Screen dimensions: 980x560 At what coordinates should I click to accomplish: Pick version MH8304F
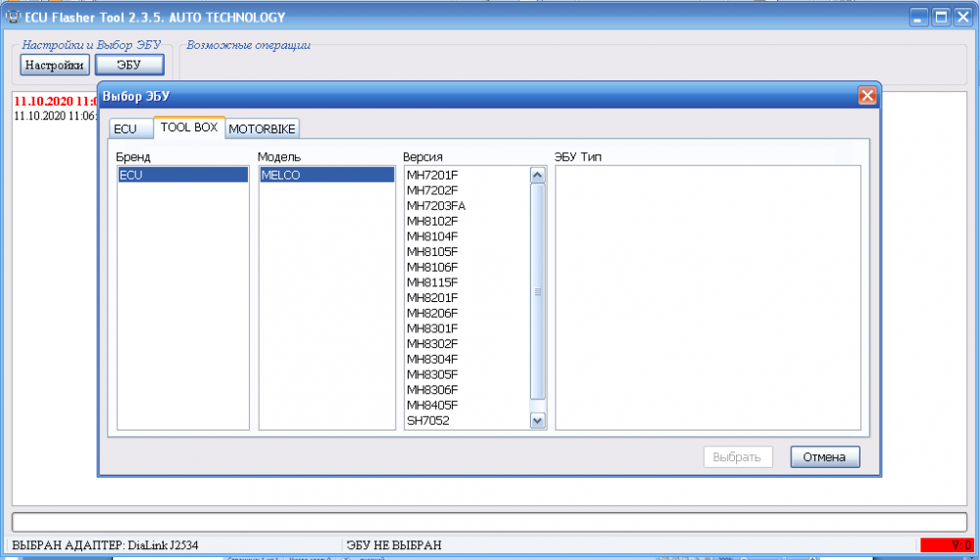(x=432, y=359)
